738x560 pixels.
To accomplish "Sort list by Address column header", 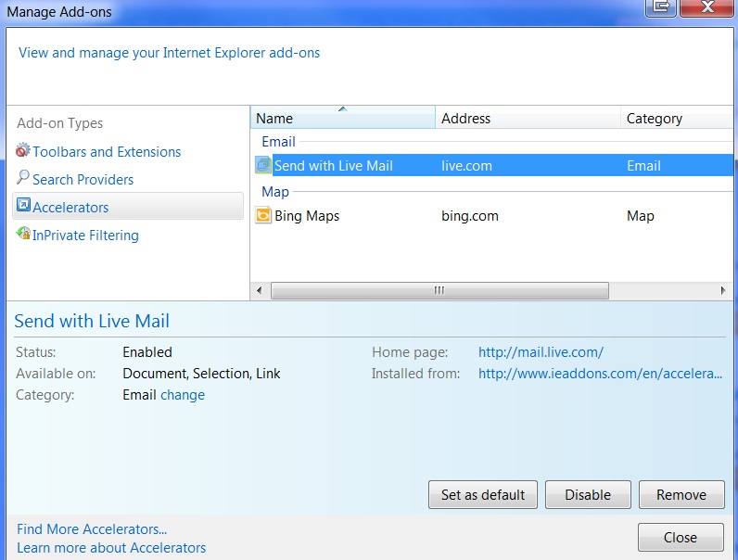I will (x=528, y=118).
